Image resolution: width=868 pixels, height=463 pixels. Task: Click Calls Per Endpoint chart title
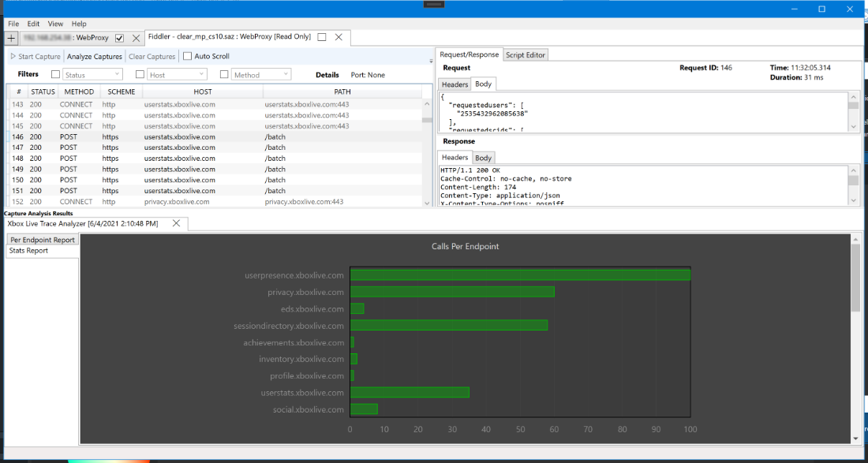point(465,246)
